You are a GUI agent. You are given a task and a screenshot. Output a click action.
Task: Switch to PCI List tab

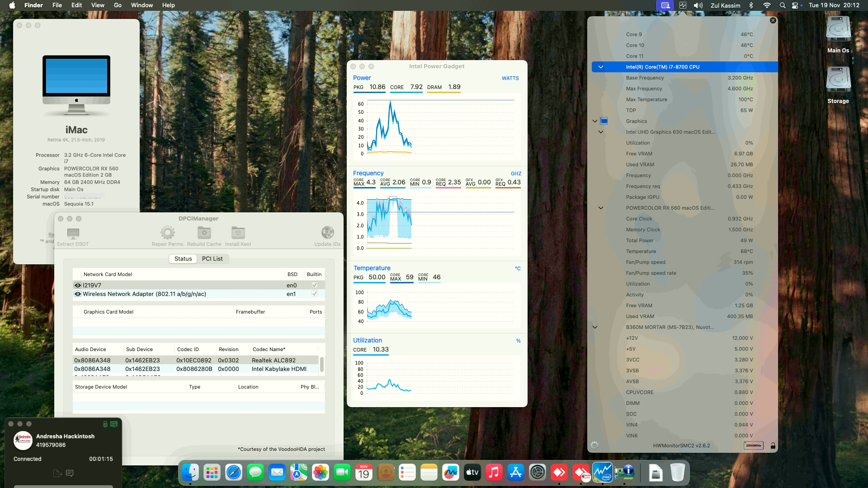[212, 258]
